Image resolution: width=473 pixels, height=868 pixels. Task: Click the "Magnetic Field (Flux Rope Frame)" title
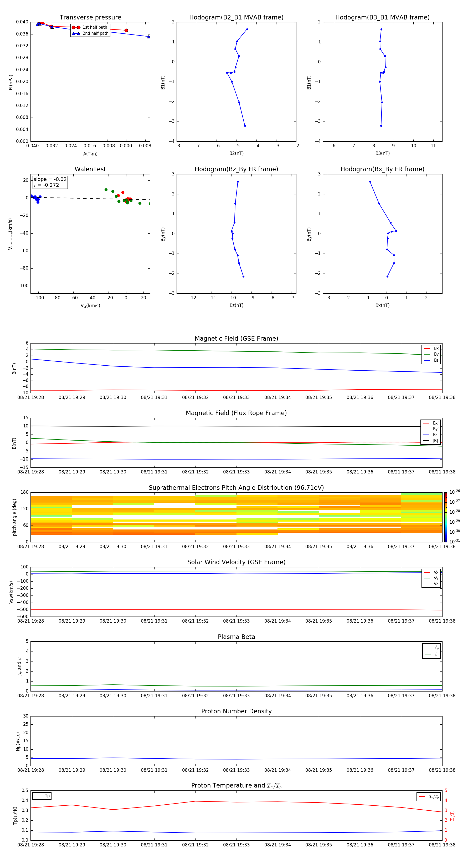point(236,413)
